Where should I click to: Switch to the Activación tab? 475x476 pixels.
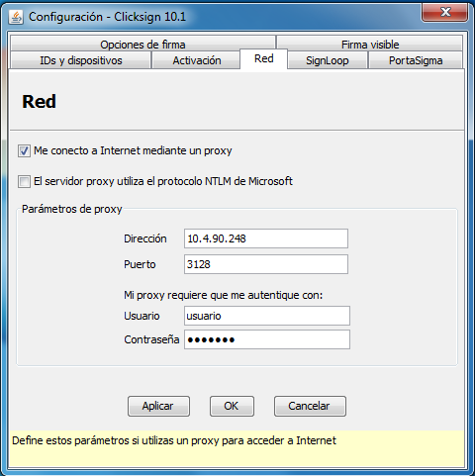click(x=197, y=60)
